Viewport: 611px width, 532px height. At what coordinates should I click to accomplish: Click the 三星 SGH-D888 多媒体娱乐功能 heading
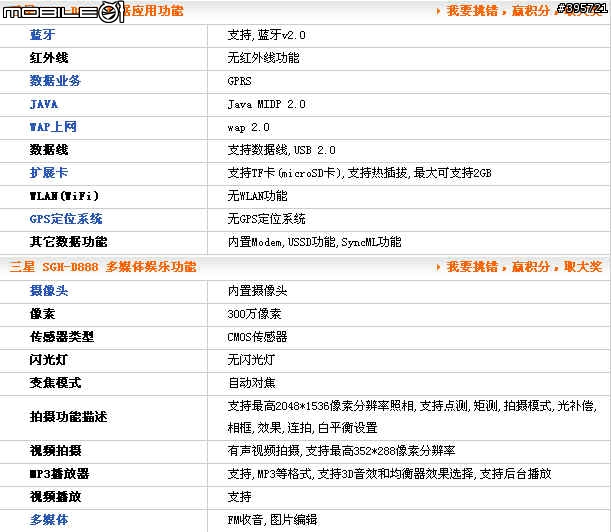click(x=103, y=267)
